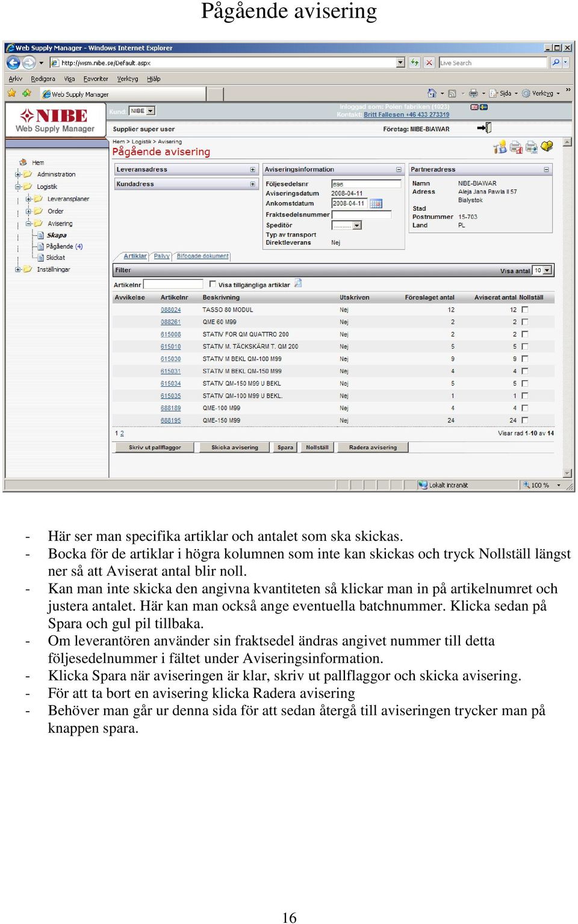Switch to the Bifogade dokument tab
578x924 pixels.
[x=202, y=256]
